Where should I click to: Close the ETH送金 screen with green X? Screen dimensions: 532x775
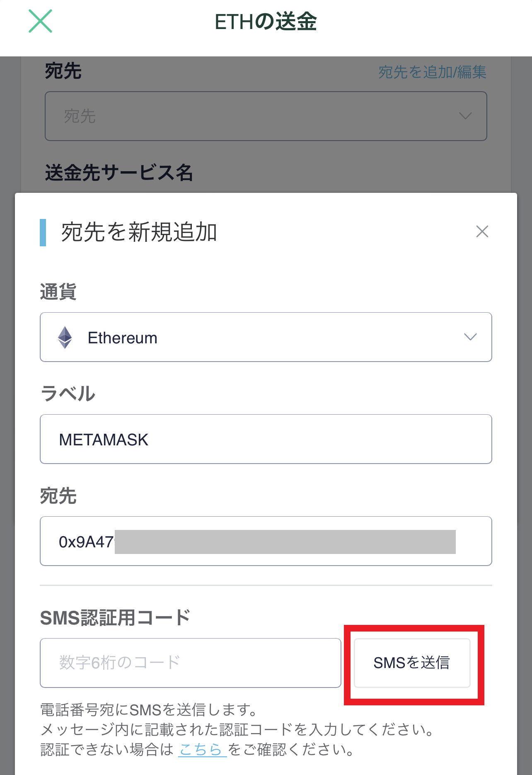(x=40, y=21)
